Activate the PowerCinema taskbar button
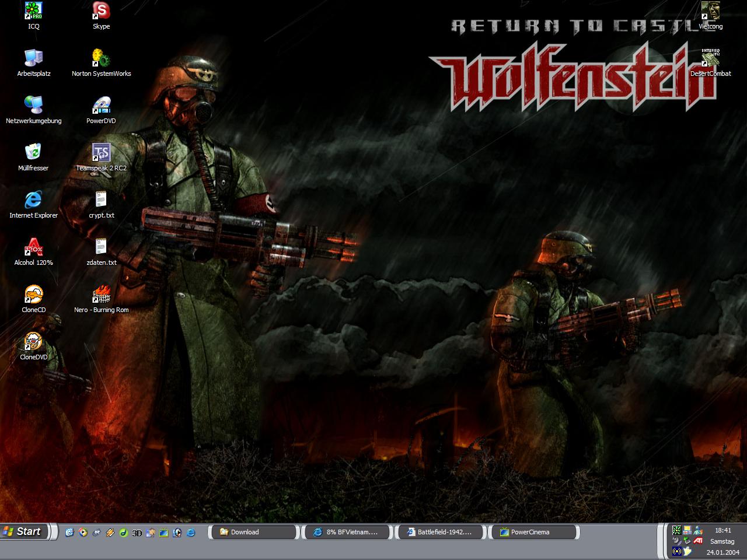The image size is (747, 560). pos(536,532)
